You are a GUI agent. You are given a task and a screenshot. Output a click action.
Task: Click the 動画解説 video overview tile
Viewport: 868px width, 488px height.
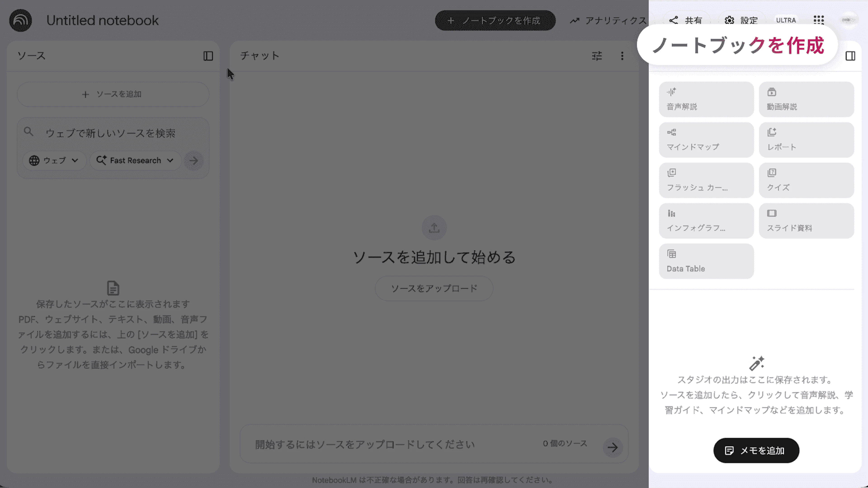[x=806, y=99]
